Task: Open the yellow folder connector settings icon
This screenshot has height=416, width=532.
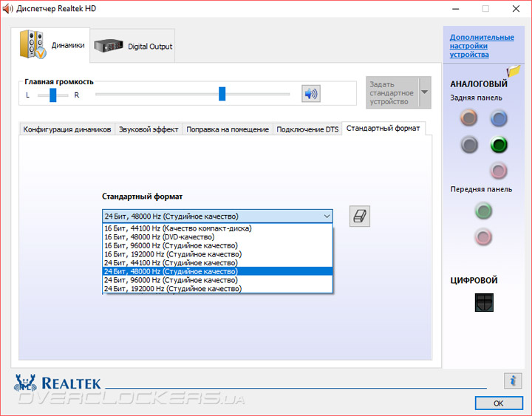Action: (514, 71)
